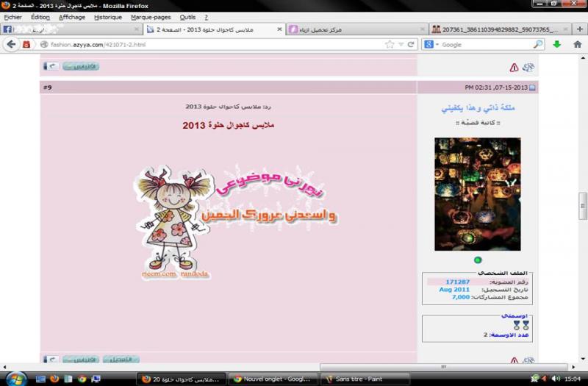Open the username link above the lantern avatar
This screenshot has width=588, height=386.
point(478,108)
